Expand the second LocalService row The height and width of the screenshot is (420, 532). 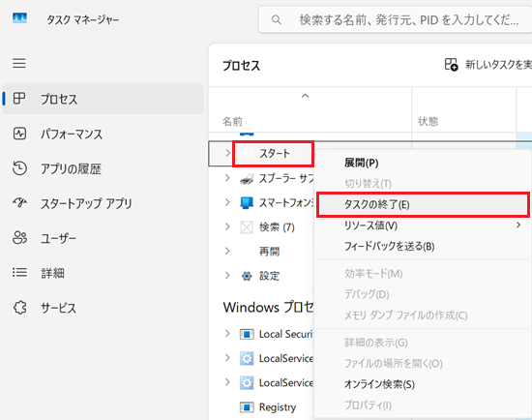[x=227, y=382]
